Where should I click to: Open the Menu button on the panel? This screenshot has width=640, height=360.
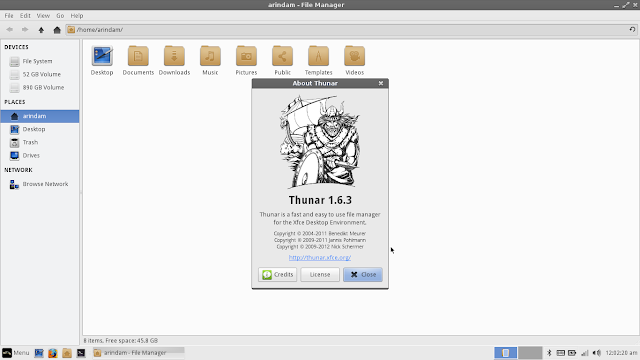[x=16, y=353]
